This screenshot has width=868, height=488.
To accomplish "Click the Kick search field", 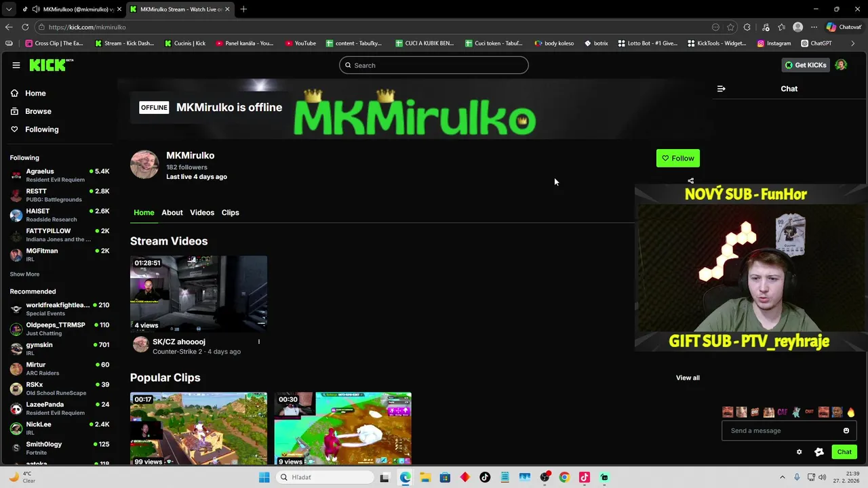I will [x=434, y=65].
